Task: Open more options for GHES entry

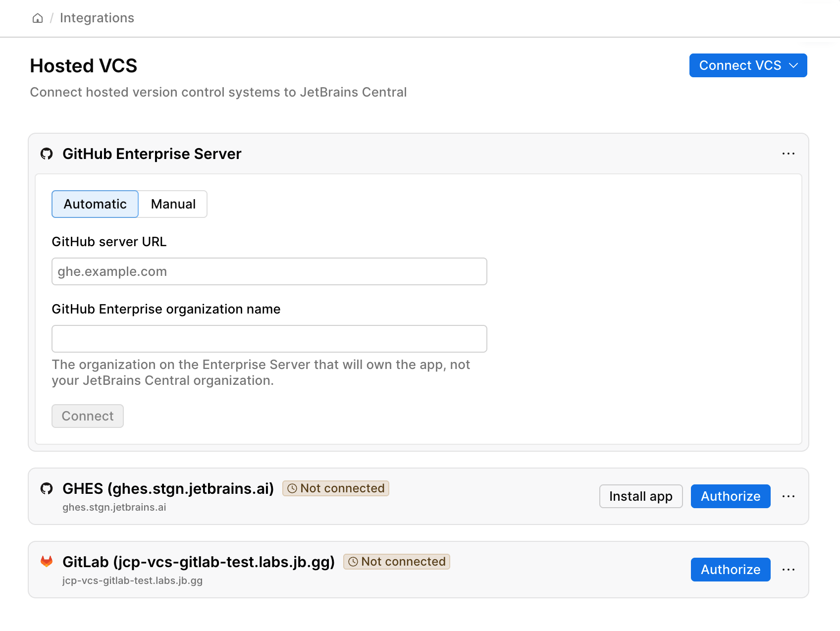Action: (788, 496)
